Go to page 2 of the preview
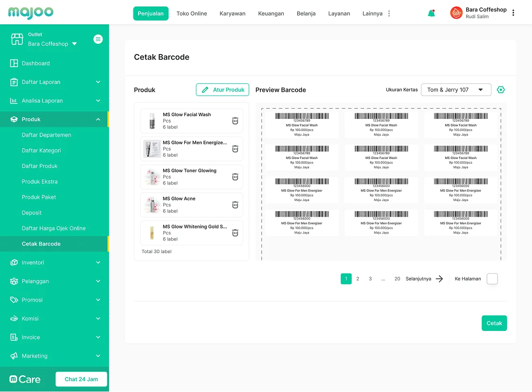Screen dimensions: 532x392 tap(357, 279)
